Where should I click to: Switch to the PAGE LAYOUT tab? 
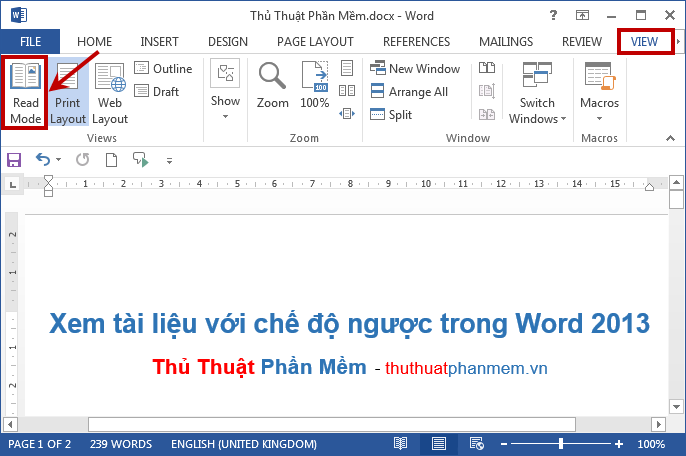[x=315, y=41]
